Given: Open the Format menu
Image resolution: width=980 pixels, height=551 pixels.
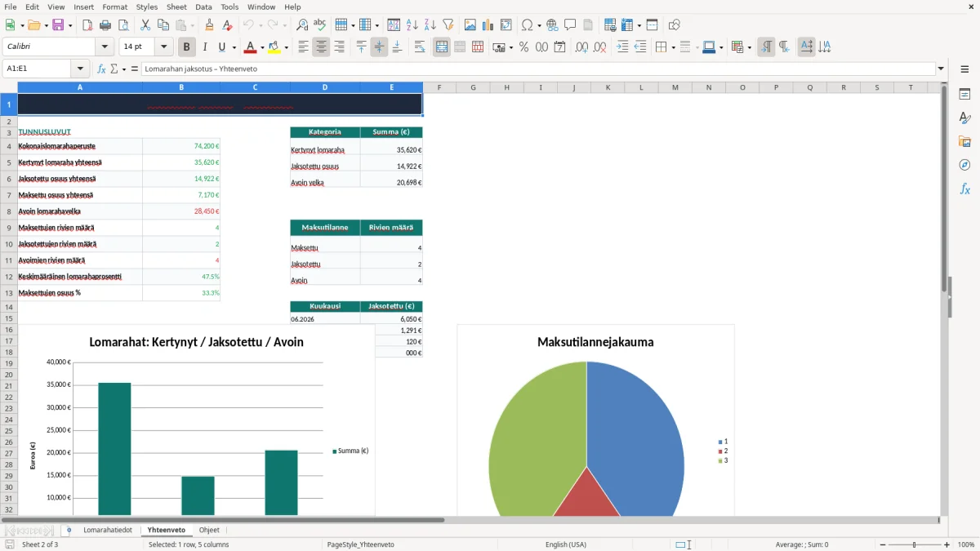Looking at the screenshot, I should click(x=115, y=7).
